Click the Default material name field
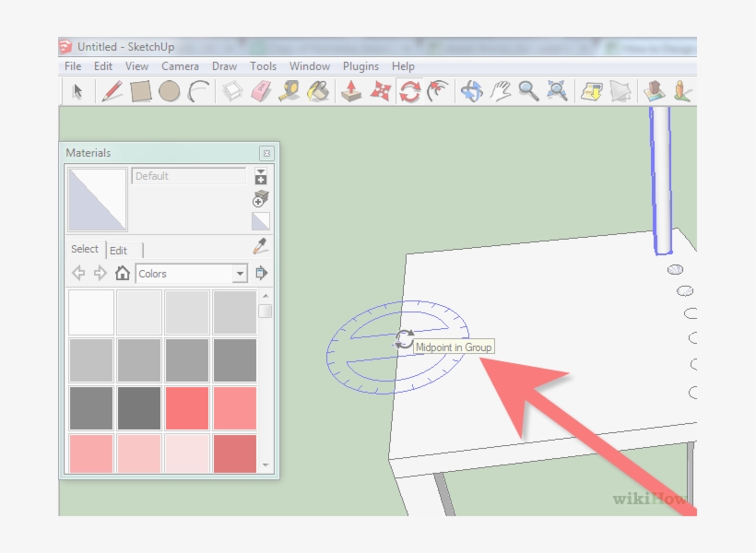Viewport: 756px width, 553px height. coord(188,176)
